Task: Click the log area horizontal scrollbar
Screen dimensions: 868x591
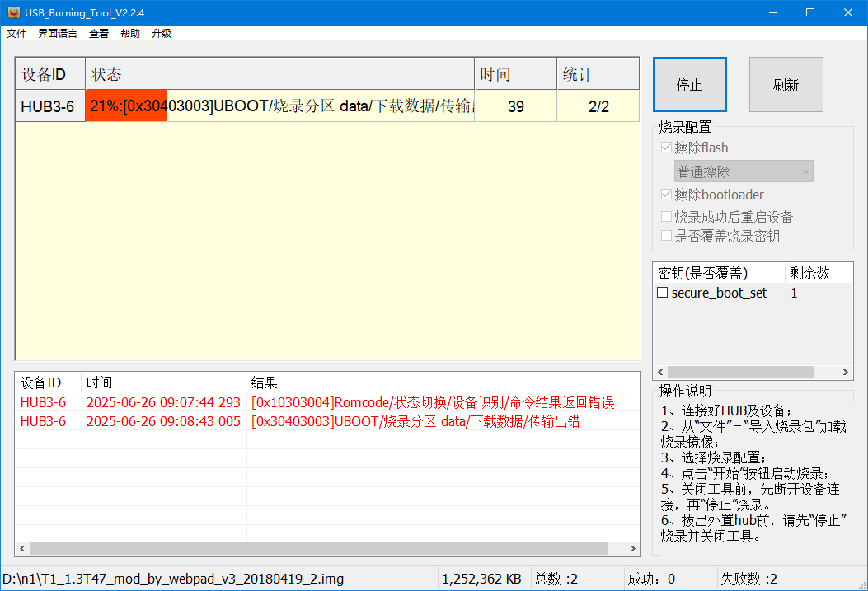Action: 321,548
